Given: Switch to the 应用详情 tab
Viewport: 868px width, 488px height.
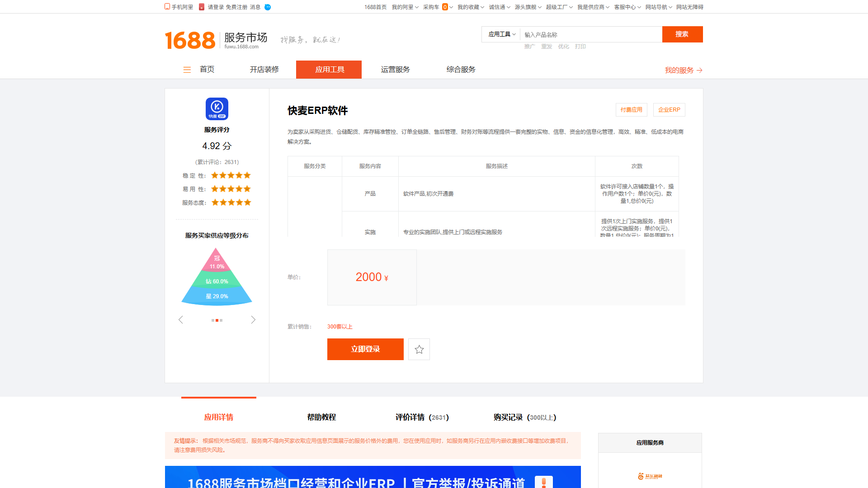Looking at the screenshot, I should (219, 417).
